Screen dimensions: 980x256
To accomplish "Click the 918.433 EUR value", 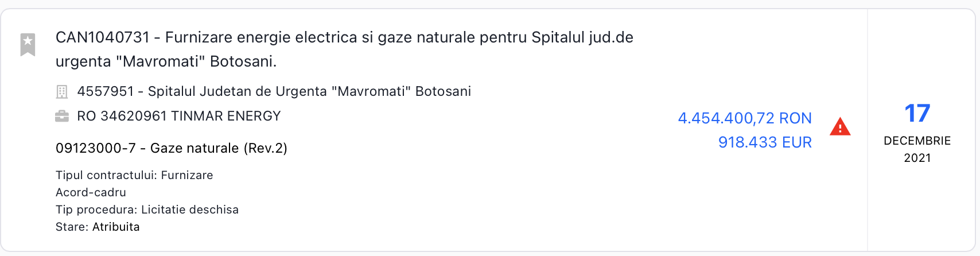I will click(x=764, y=142).
